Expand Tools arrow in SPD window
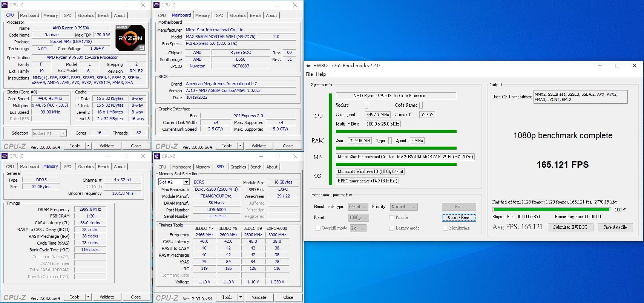Image resolution: width=644 pixels, height=303 pixels. [x=241, y=297]
